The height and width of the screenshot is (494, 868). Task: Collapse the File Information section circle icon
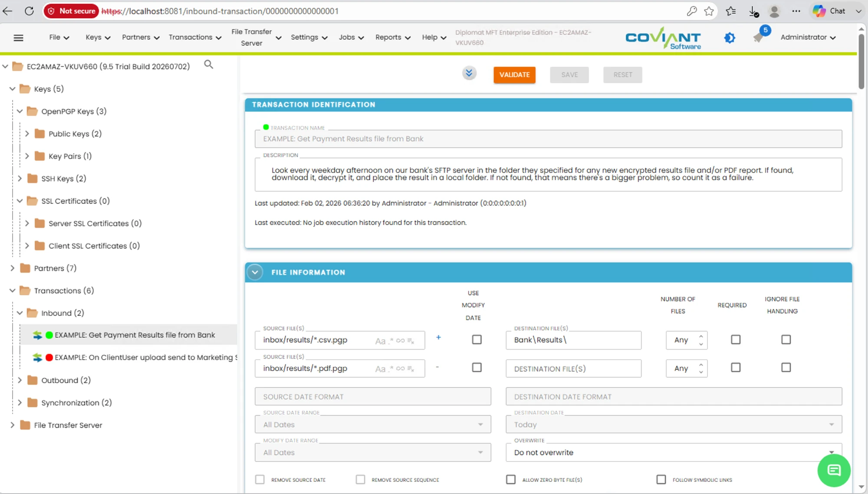click(255, 272)
